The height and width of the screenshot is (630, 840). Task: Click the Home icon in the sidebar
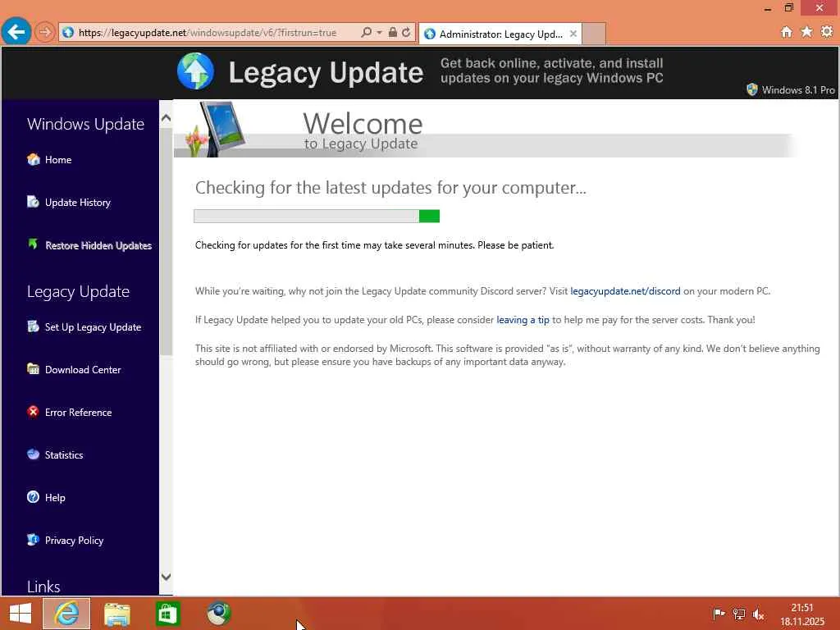click(33, 159)
